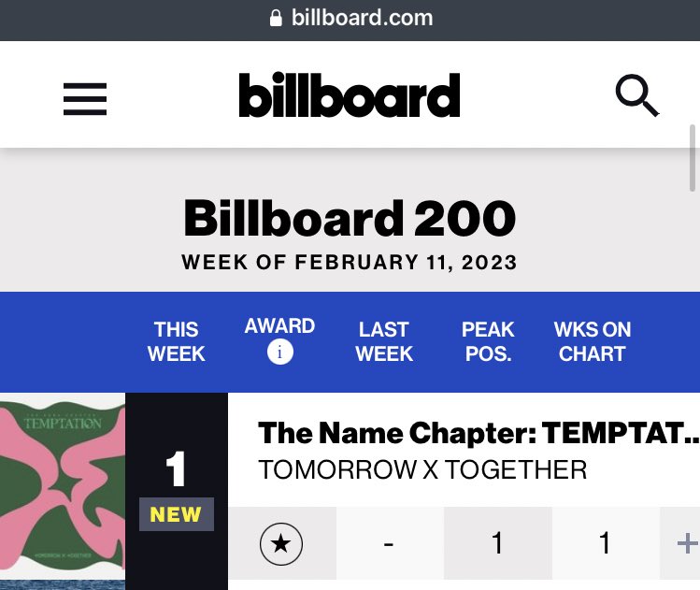Viewport: 700px width, 590px height.
Task: Select the THIS WEEK column header
Action: [177, 341]
